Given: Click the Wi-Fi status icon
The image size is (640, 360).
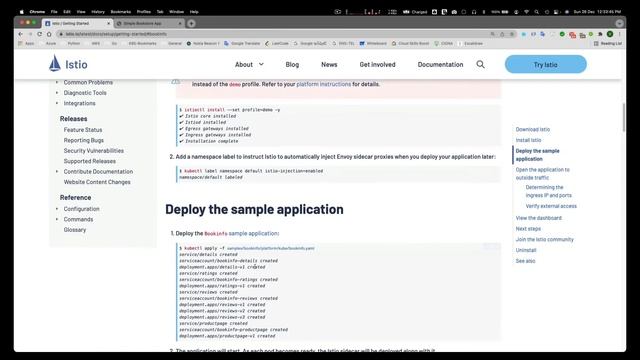Looking at the screenshot, I should pyautogui.click(x=527, y=12).
